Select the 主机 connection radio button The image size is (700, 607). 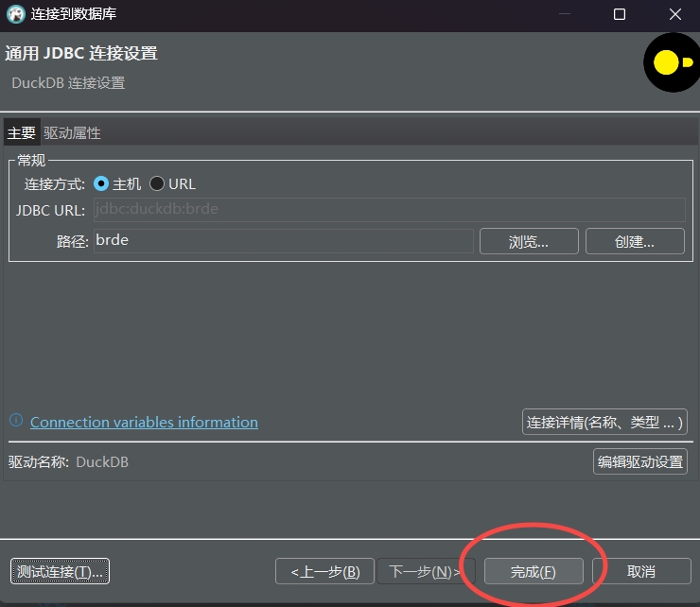click(x=101, y=183)
